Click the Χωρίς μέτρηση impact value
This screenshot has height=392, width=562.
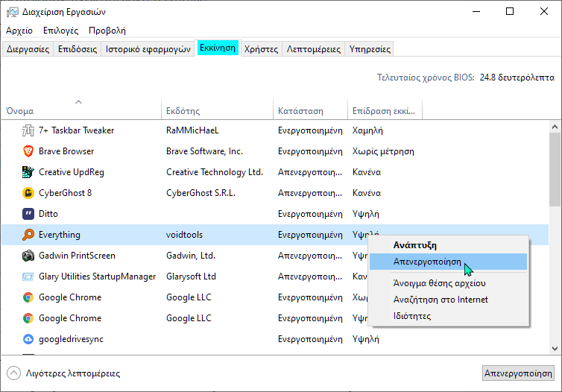click(x=383, y=151)
